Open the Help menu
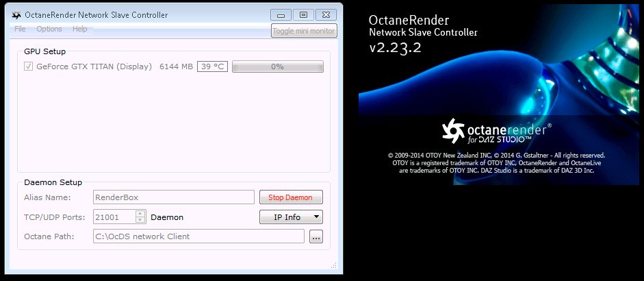This screenshot has height=281, width=644. pyautogui.click(x=79, y=29)
